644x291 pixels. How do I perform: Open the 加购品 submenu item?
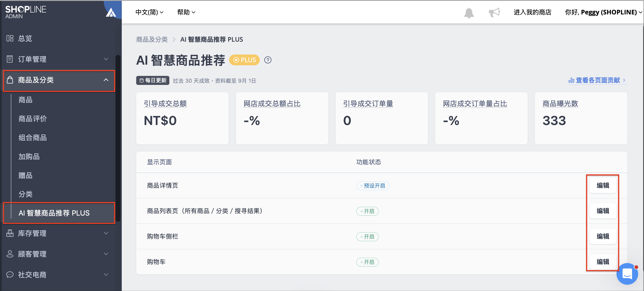click(x=29, y=157)
